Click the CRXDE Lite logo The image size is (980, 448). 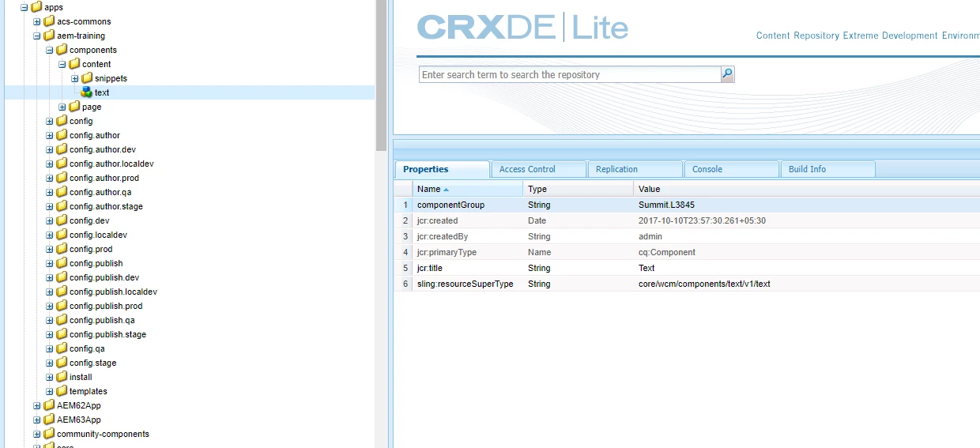tap(522, 27)
